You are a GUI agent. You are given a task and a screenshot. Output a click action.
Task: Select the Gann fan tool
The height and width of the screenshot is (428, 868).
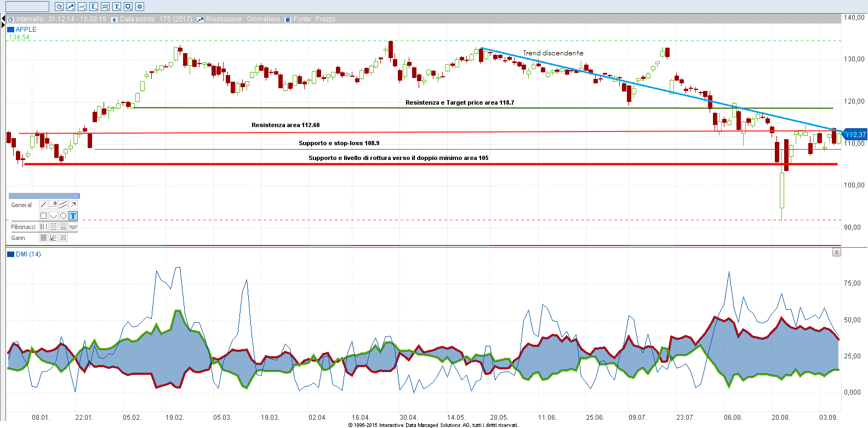tap(53, 238)
